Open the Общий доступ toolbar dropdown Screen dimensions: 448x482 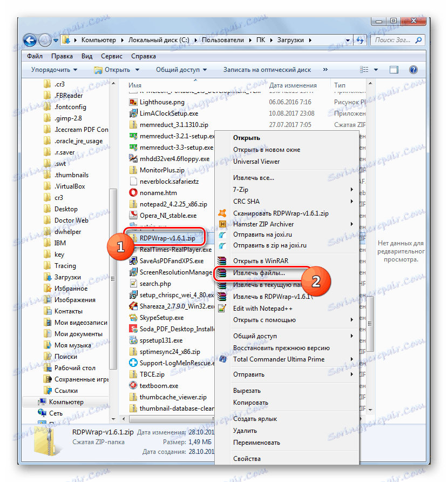tap(181, 70)
